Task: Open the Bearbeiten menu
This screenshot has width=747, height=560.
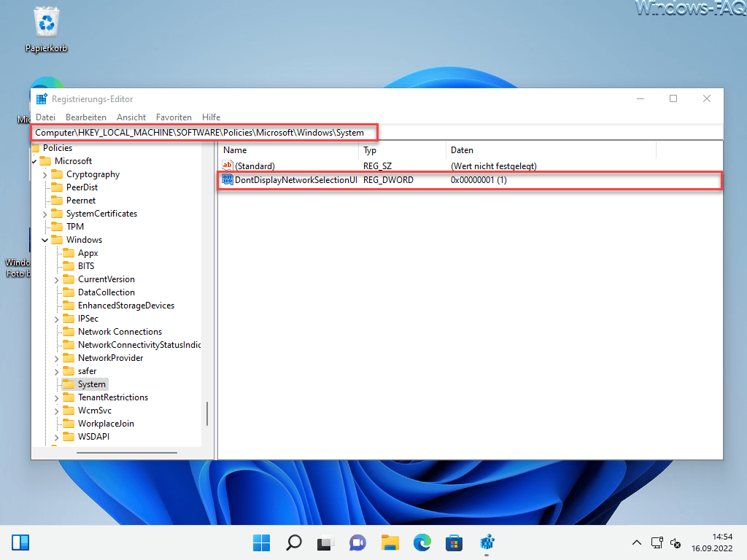Action: point(86,117)
